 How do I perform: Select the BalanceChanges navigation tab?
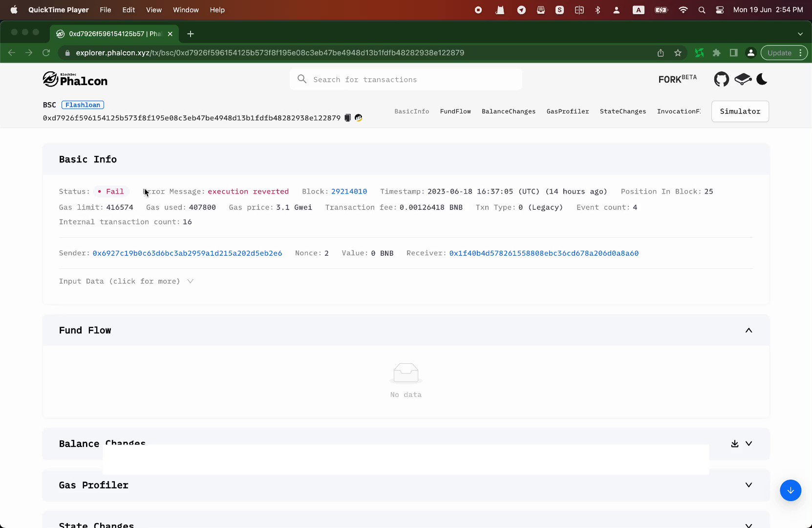point(508,111)
